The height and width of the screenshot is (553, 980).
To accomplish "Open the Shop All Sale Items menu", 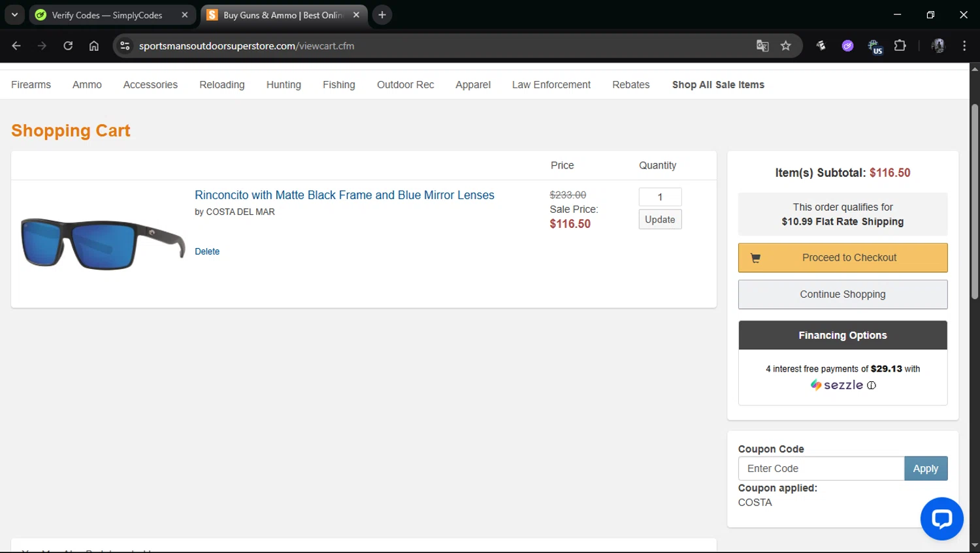I will coord(718,85).
